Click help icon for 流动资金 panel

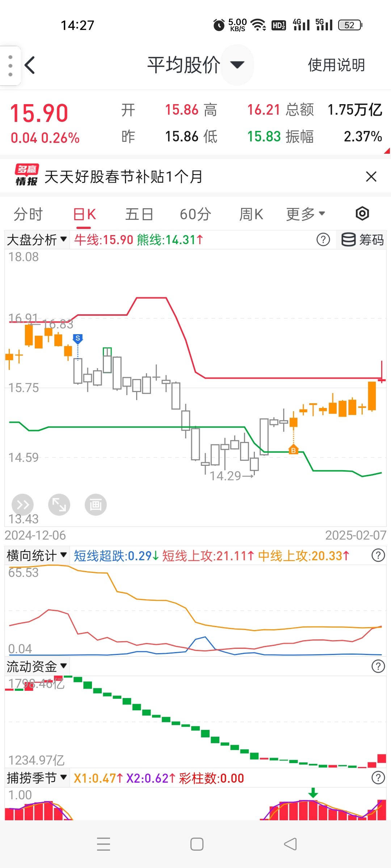pyautogui.click(x=378, y=666)
